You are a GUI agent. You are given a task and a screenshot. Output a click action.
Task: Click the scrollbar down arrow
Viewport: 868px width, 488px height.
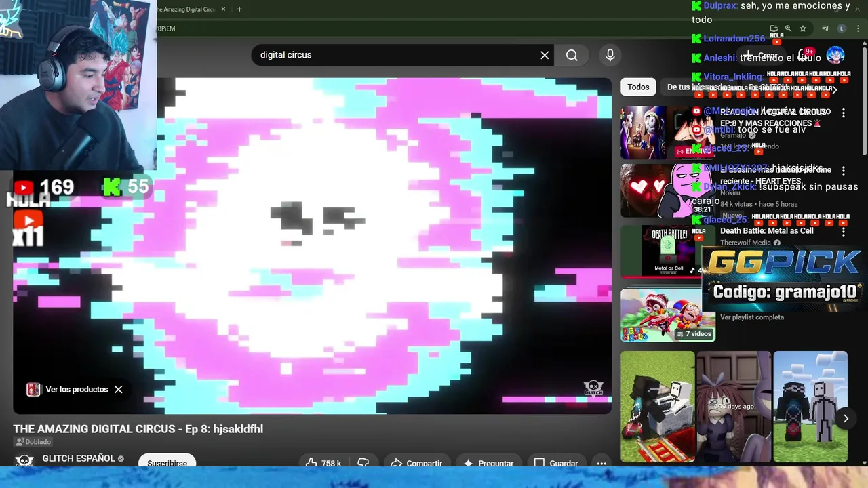click(x=864, y=463)
